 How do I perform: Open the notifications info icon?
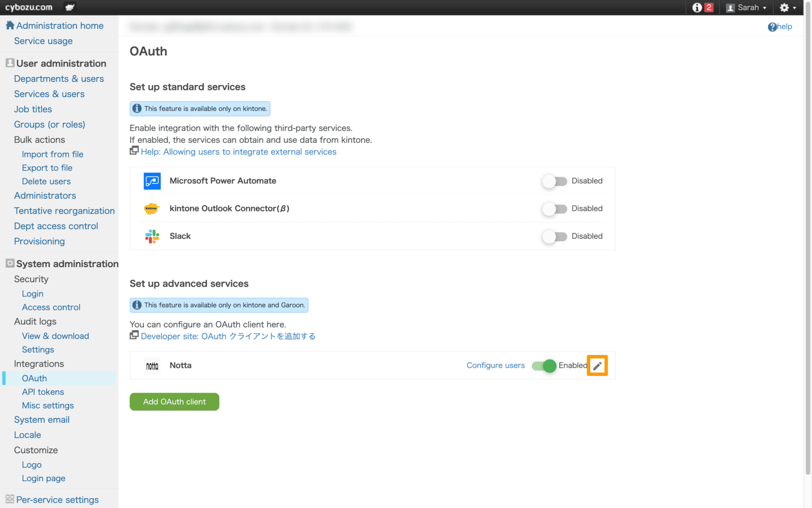coord(697,8)
